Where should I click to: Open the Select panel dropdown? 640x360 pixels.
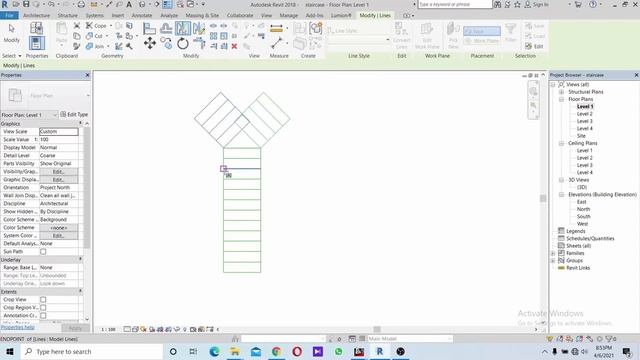point(11,56)
